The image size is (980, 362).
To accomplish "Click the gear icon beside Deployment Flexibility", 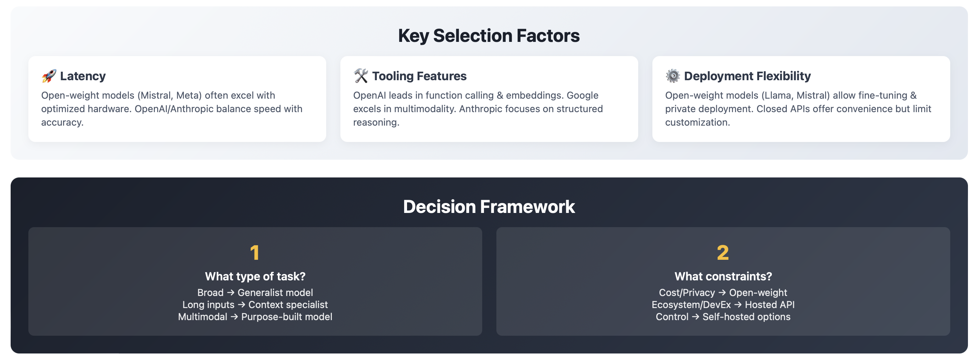I will point(673,76).
